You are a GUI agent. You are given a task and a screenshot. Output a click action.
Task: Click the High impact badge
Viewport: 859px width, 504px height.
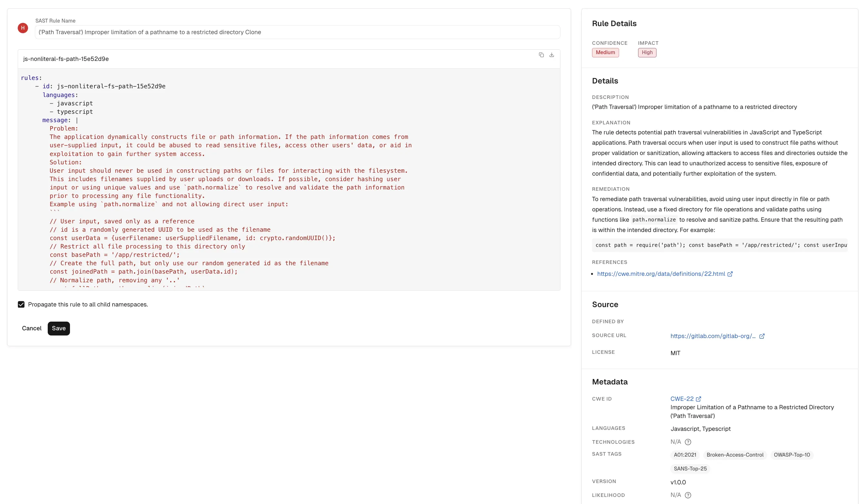click(x=647, y=53)
